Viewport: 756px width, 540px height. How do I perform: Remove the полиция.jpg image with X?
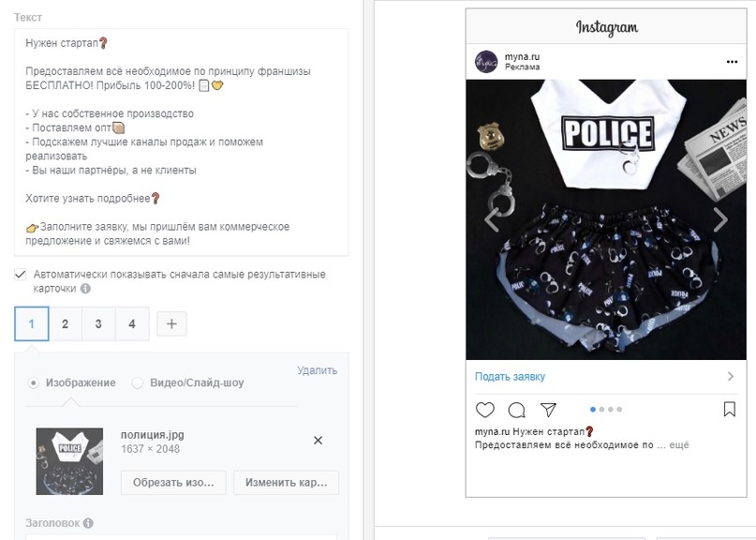point(318,441)
